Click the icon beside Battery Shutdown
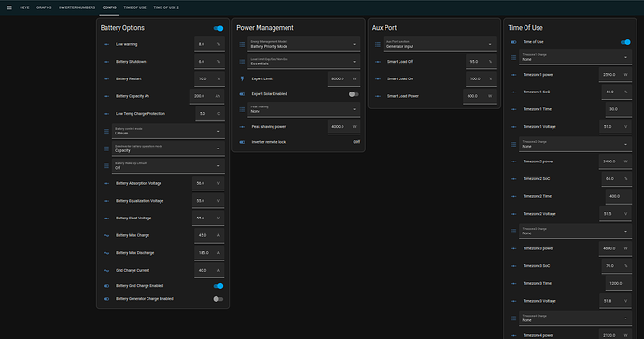This screenshot has width=644, height=339. [106, 62]
